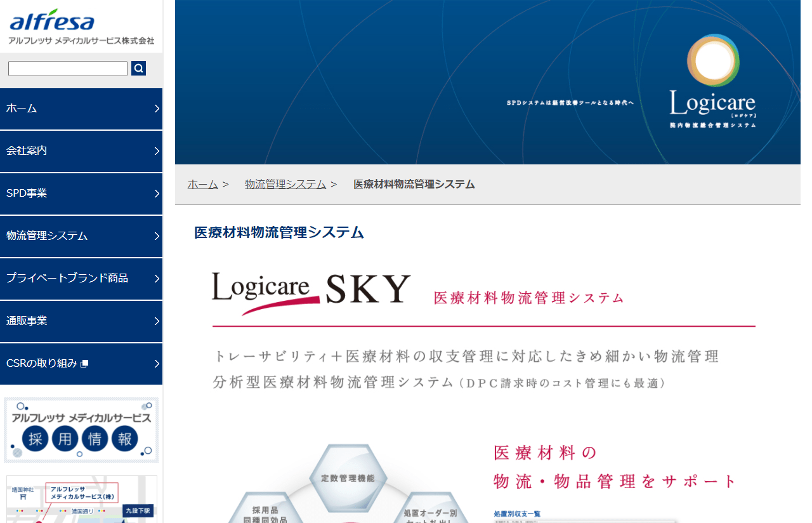Follow the 物流管理システム breadcrumb link
The height and width of the screenshot is (523, 812).
(285, 184)
